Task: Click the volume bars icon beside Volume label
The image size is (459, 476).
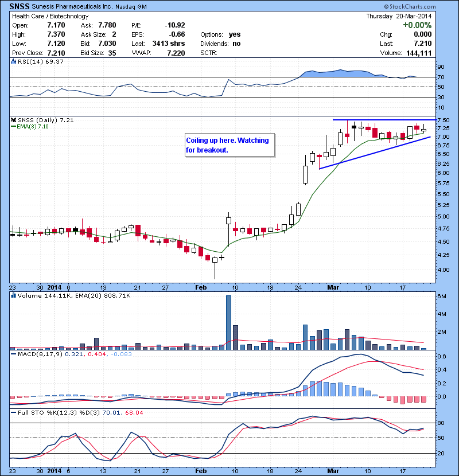Action: (13, 295)
